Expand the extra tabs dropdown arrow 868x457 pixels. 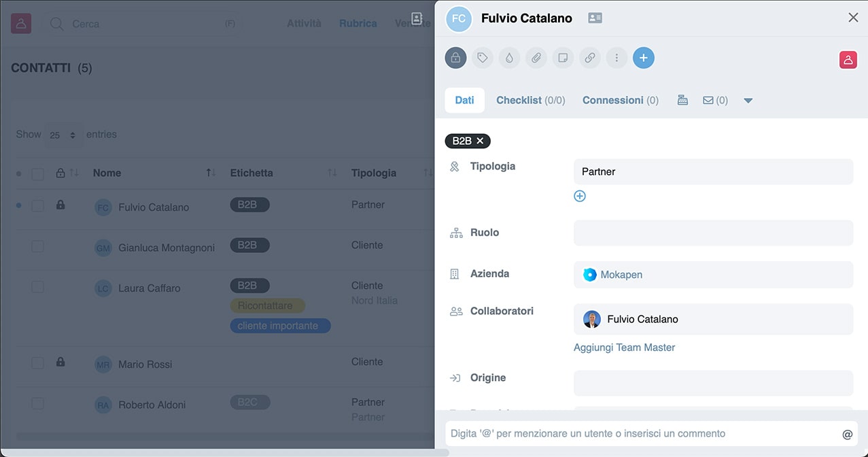(748, 101)
